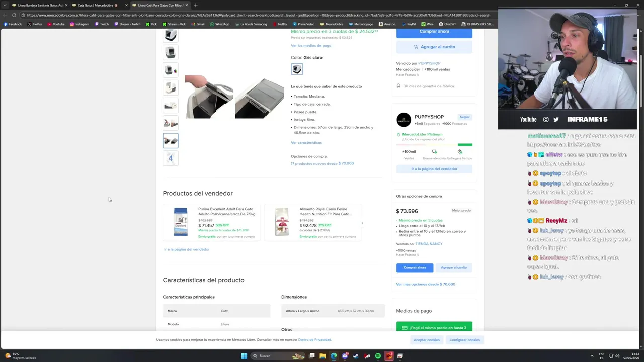644x362 pixels.
Task: Open the YouTube bookmark
Action: pyautogui.click(x=56, y=24)
